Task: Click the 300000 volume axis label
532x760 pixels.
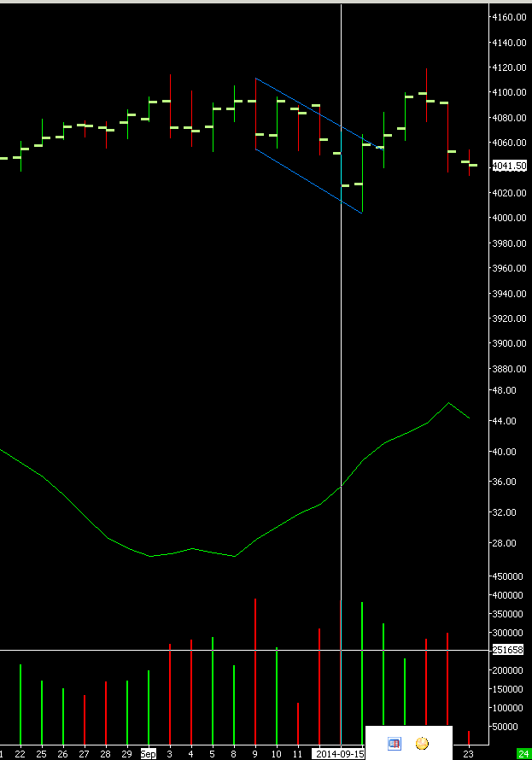Action: (x=508, y=633)
